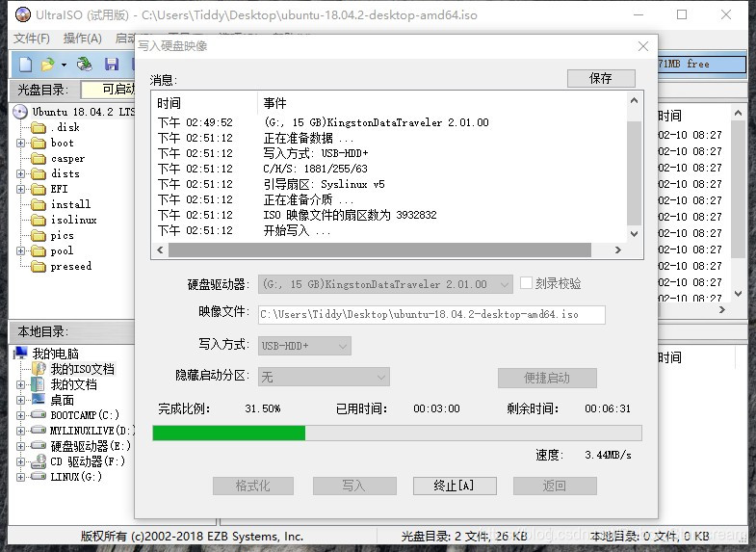Open the 操作(A) menu

point(83,39)
